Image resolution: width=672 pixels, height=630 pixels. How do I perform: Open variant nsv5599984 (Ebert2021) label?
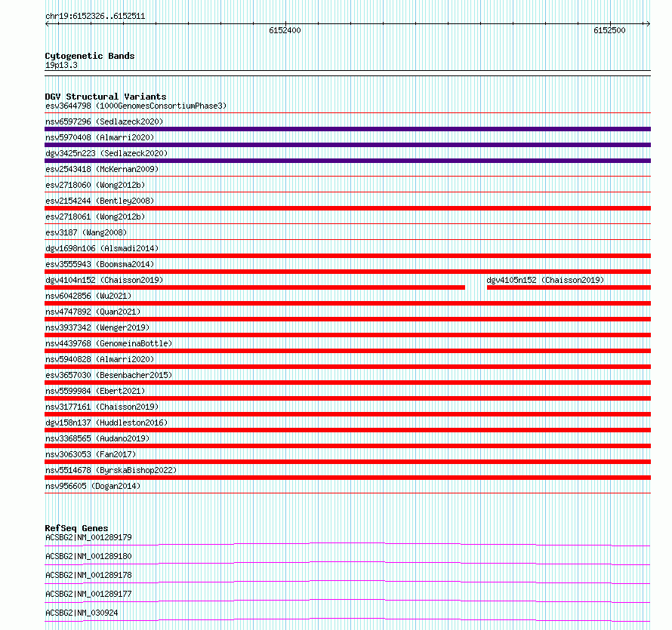[95, 391]
